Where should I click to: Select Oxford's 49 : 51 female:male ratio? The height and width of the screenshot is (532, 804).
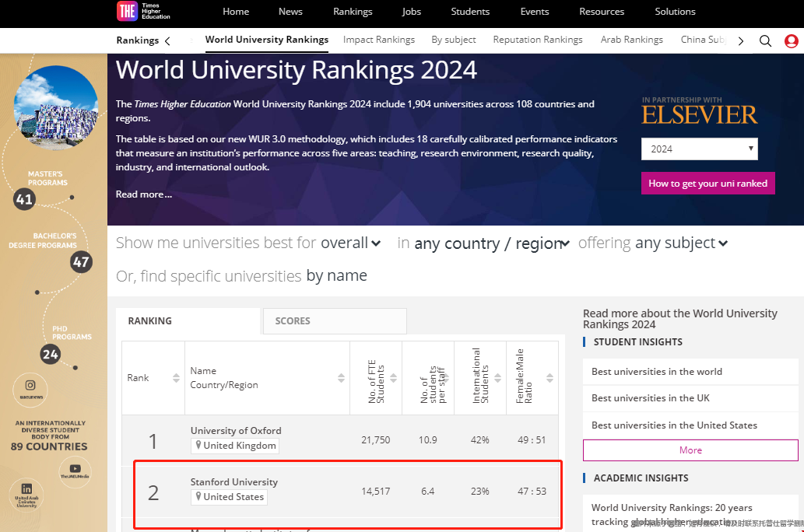(532, 439)
